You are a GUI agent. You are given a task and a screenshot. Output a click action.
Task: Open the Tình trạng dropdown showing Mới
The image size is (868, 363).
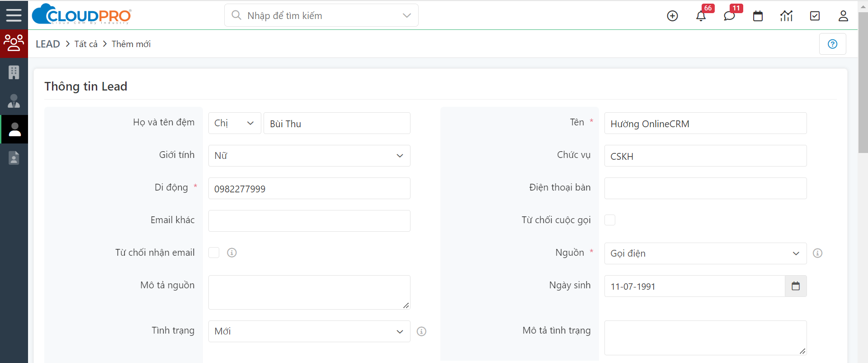[x=309, y=331]
